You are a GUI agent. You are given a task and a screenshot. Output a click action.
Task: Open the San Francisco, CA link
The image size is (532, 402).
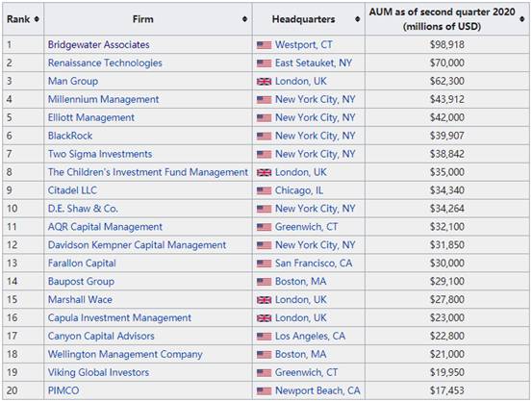coord(314,264)
